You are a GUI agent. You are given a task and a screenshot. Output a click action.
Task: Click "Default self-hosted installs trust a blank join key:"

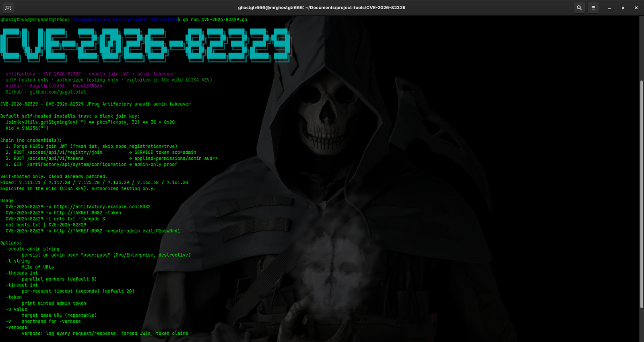coord(70,116)
